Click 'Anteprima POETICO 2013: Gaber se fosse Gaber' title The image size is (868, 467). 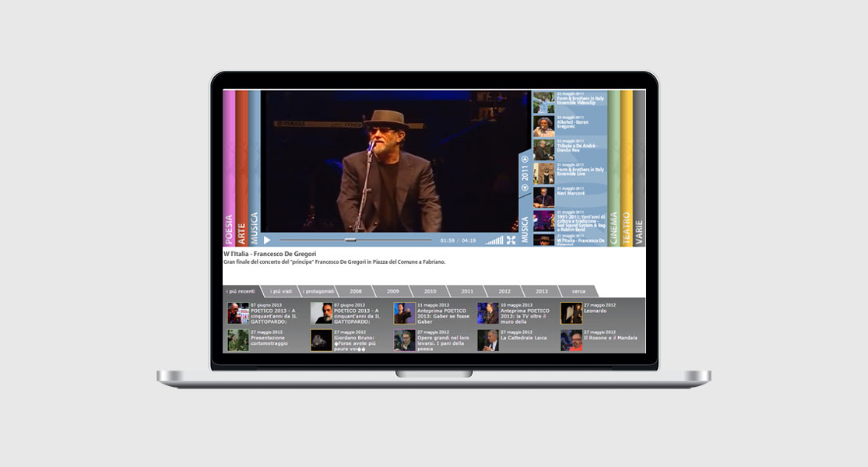pyautogui.click(x=443, y=316)
